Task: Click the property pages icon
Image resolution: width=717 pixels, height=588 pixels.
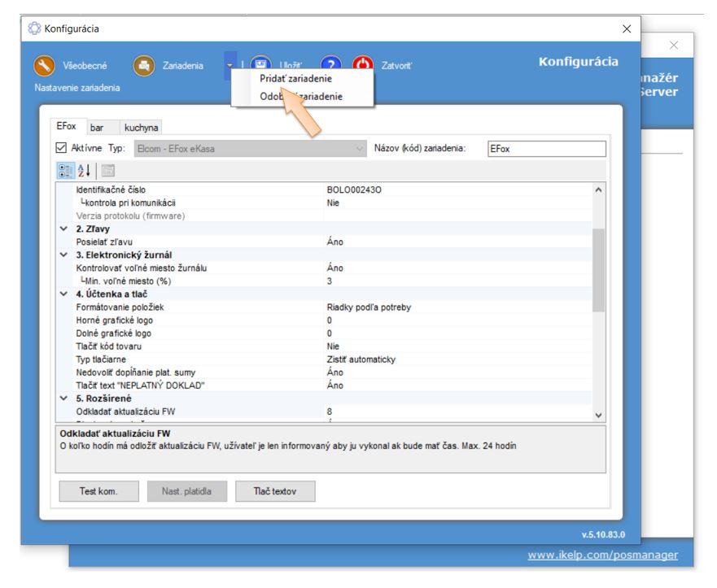Action: tap(109, 169)
